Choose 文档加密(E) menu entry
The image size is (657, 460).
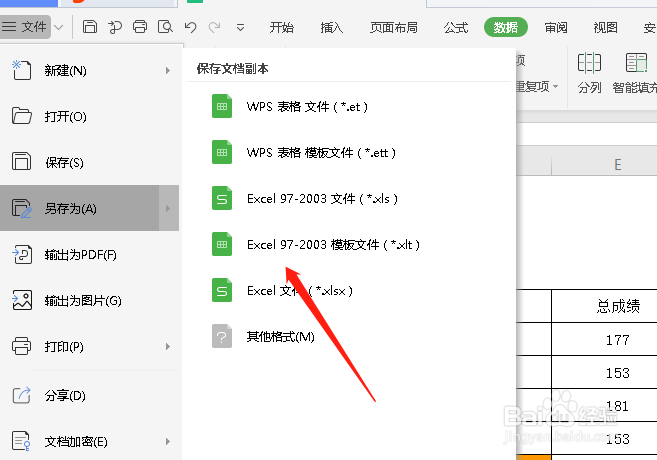89,441
